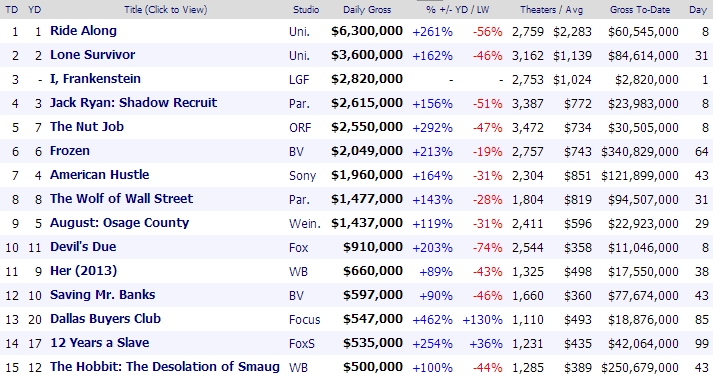The width and height of the screenshot is (713, 379).
Task: Open the Frozen movie page
Action: click(70, 151)
